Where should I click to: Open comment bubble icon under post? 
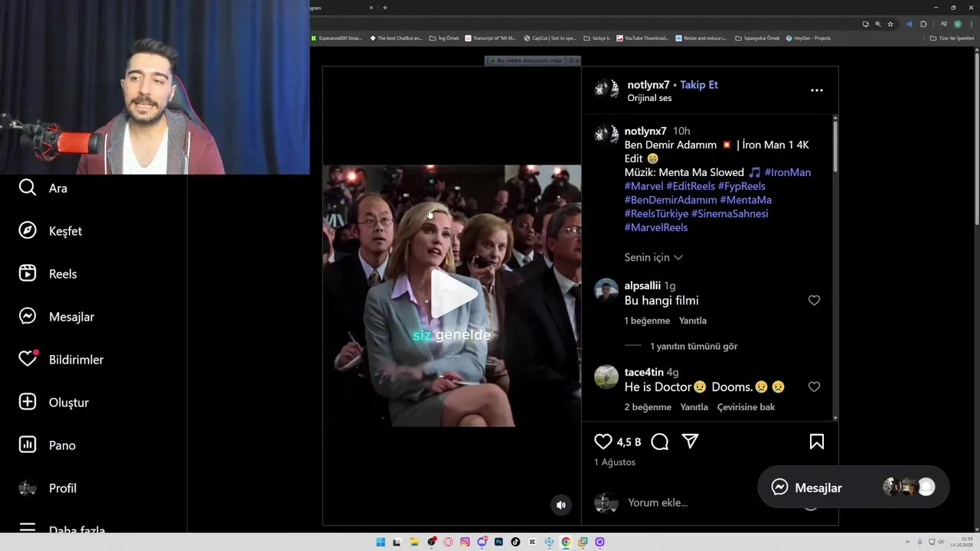pyautogui.click(x=660, y=442)
